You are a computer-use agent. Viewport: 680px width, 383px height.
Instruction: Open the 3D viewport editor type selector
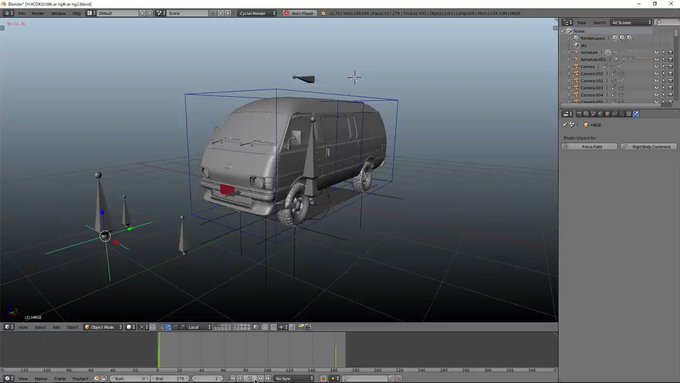point(9,327)
